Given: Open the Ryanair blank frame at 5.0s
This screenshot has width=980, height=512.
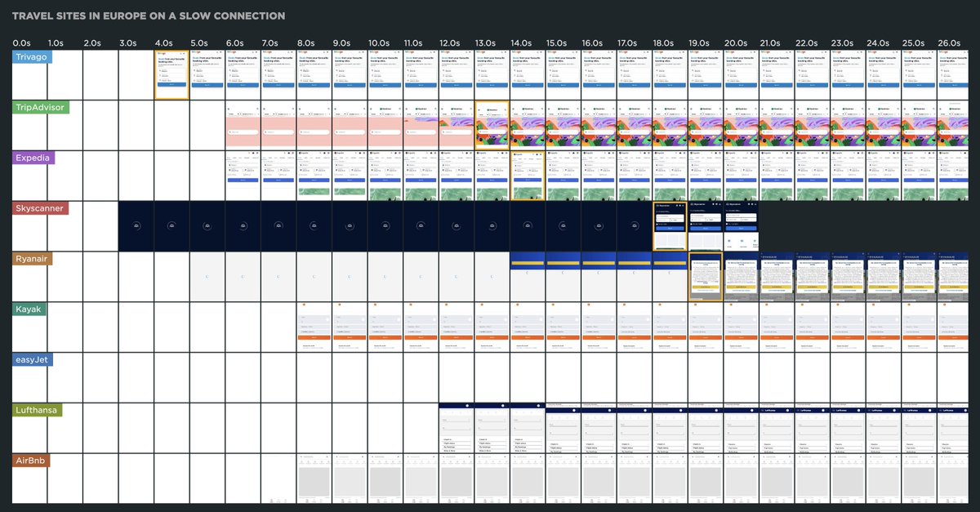Looking at the screenshot, I should pos(207,277).
